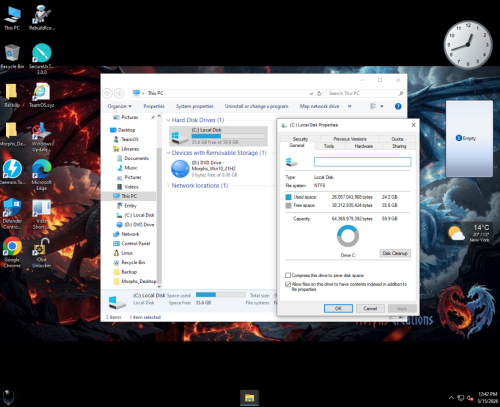This screenshot has height=407, width=500.
Task: Click the Disk Cleanup button
Action: coord(395,253)
